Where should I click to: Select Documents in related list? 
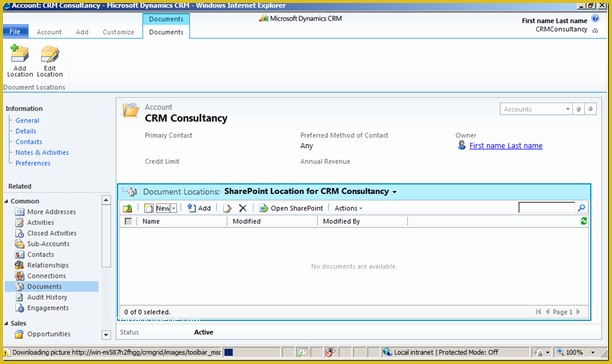click(x=52, y=287)
